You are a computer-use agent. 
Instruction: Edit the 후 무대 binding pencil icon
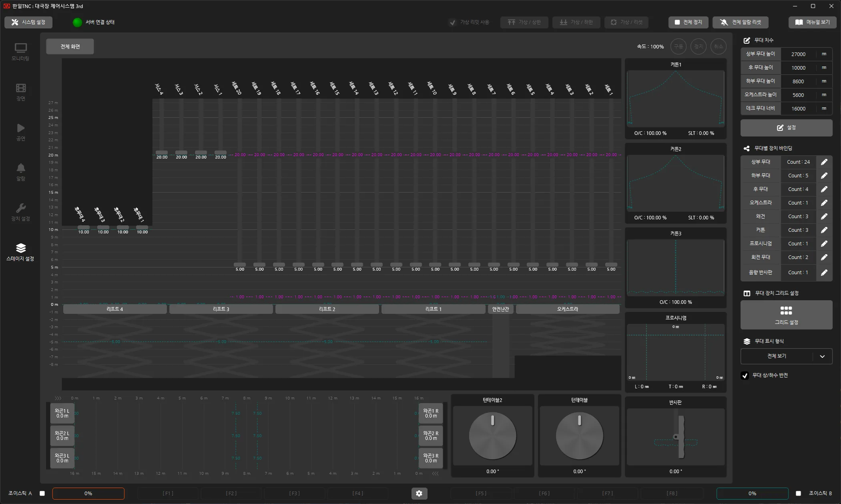tap(824, 189)
